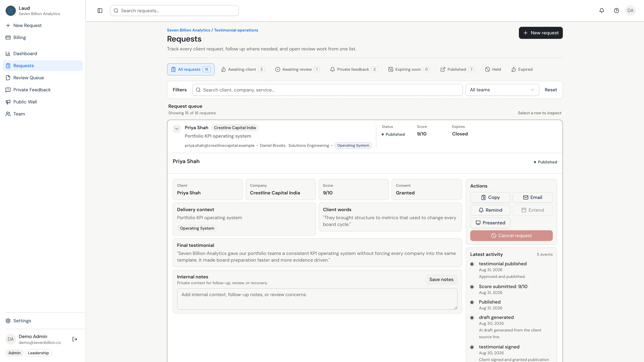This screenshot has height=362, width=644.
Task: Open the Published tab
Action: pos(458,69)
